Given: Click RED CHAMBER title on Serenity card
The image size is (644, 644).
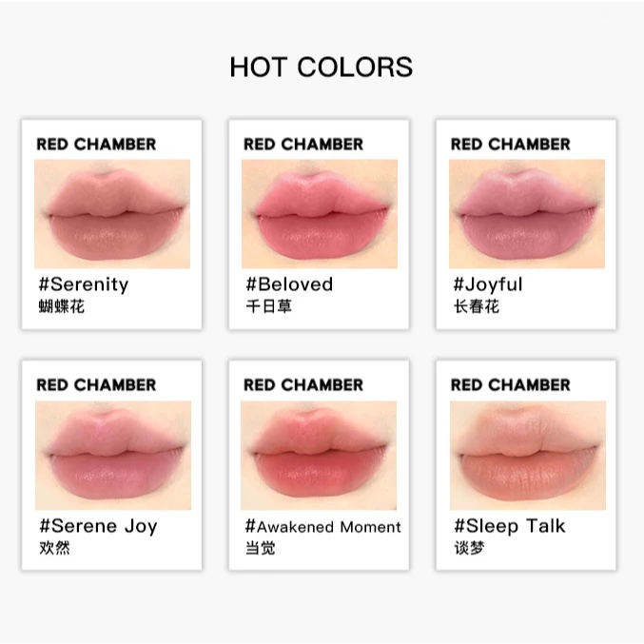Looking at the screenshot, I should pyautogui.click(x=96, y=145).
